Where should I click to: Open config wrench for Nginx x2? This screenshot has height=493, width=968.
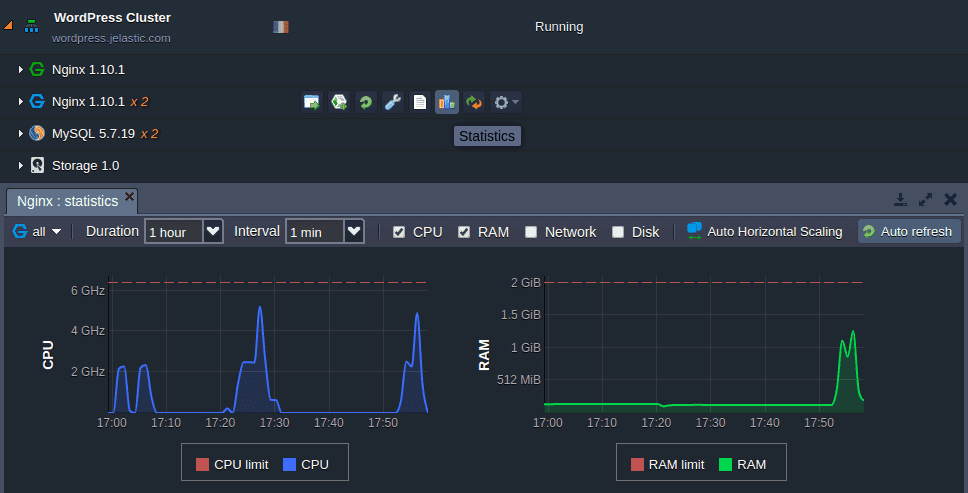click(x=393, y=102)
